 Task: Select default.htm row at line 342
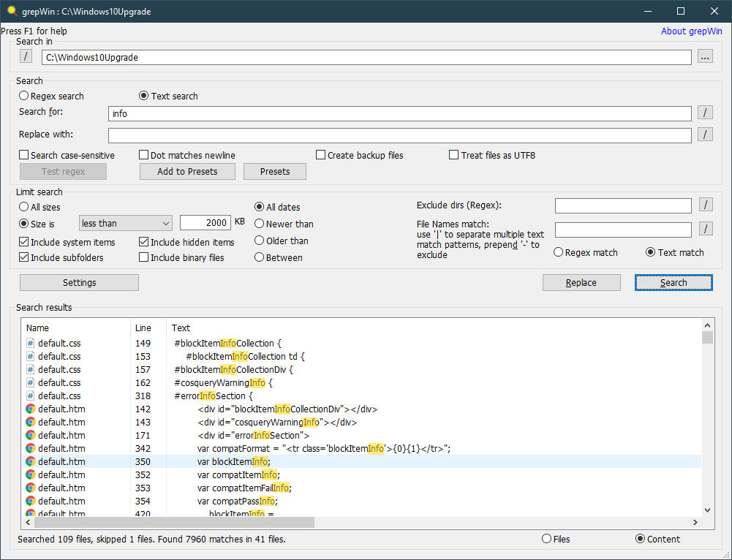[x=361, y=448]
